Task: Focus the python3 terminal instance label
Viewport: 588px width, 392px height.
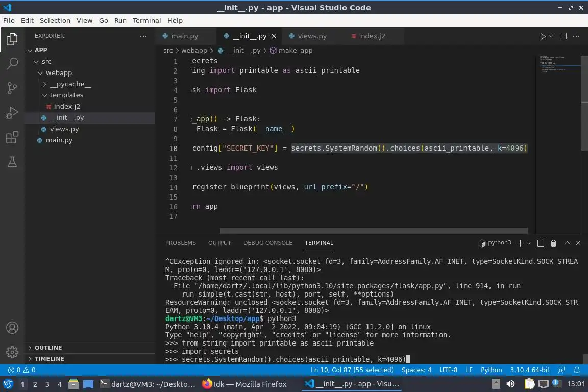Action: coord(495,243)
